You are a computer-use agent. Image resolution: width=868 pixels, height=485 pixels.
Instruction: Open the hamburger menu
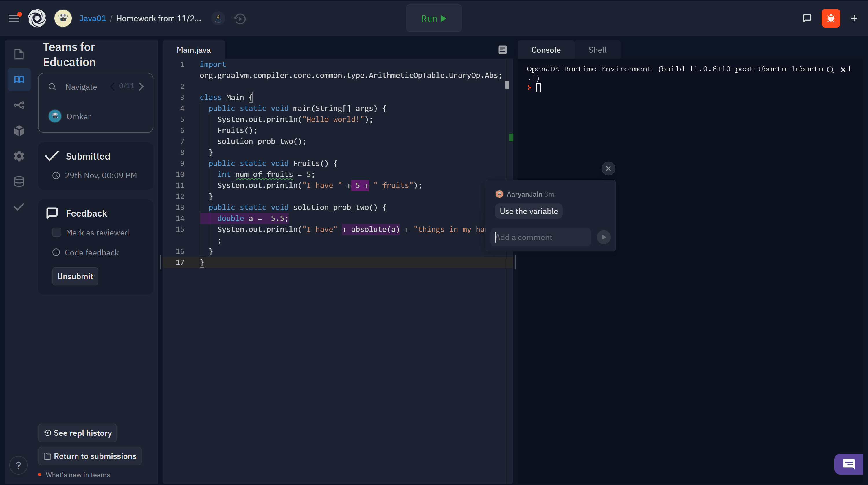[x=14, y=18]
